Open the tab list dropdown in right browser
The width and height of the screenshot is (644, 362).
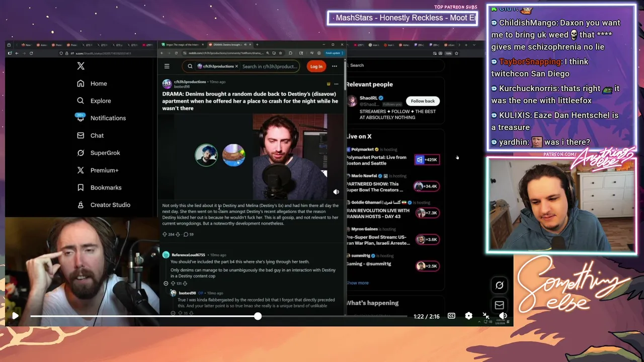tap(474, 45)
